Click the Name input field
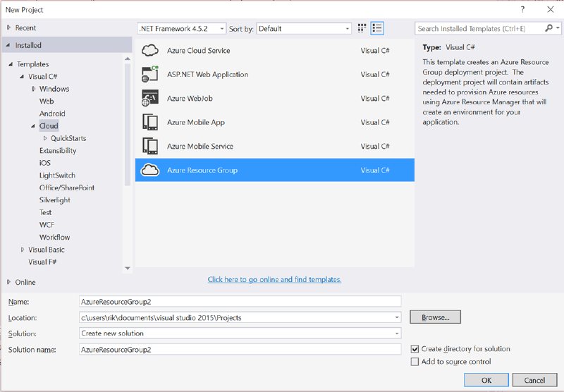564x392 pixels. tap(240, 301)
